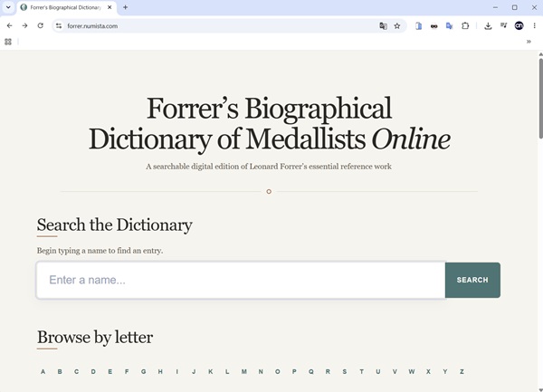
Task: Open the apps grid in bookmarks bar
Action: click(8, 42)
